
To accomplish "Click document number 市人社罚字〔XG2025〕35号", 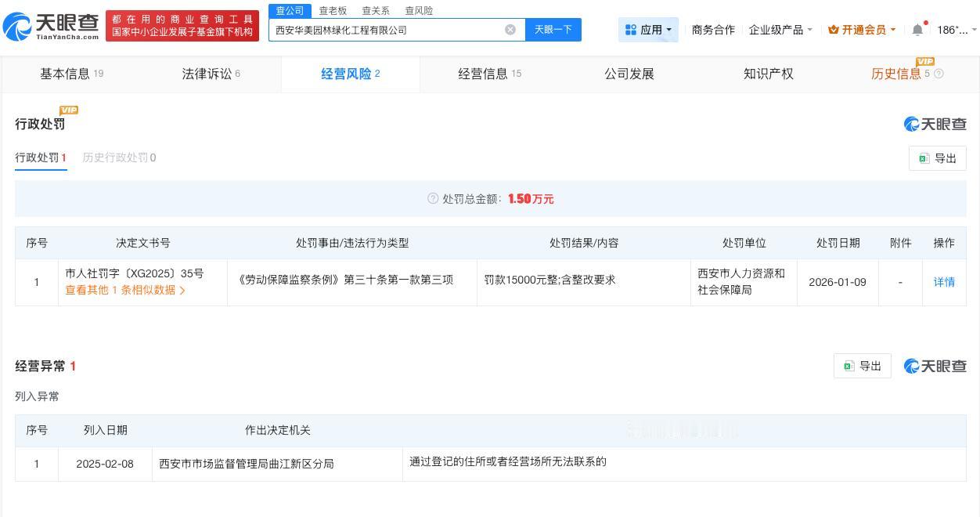I will [x=135, y=273].
